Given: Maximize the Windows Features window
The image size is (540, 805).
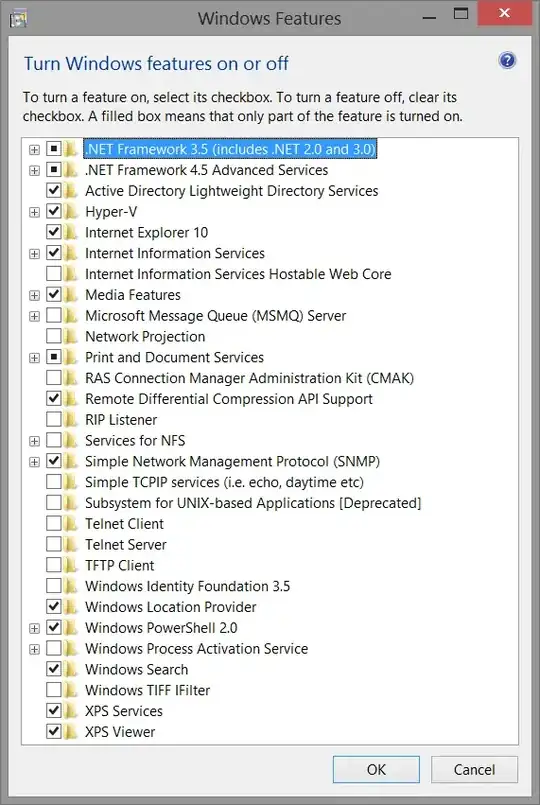Looking at the screenshot, I should point(461,14).
